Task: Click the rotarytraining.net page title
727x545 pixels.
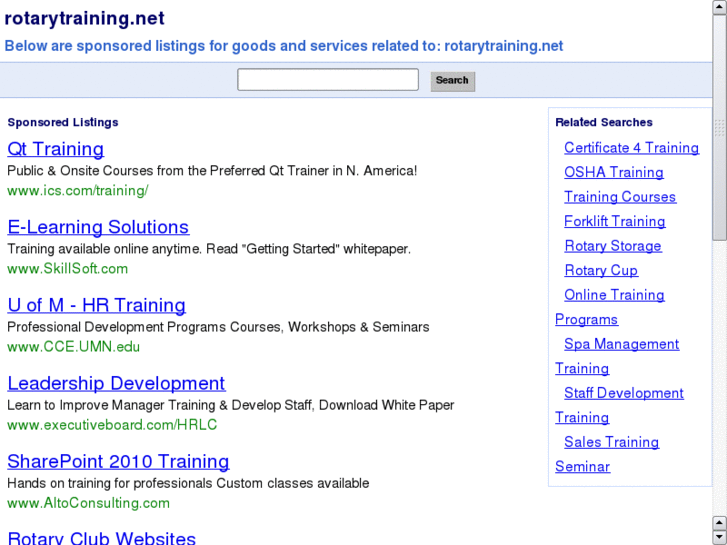Action: tap(84, 19)
